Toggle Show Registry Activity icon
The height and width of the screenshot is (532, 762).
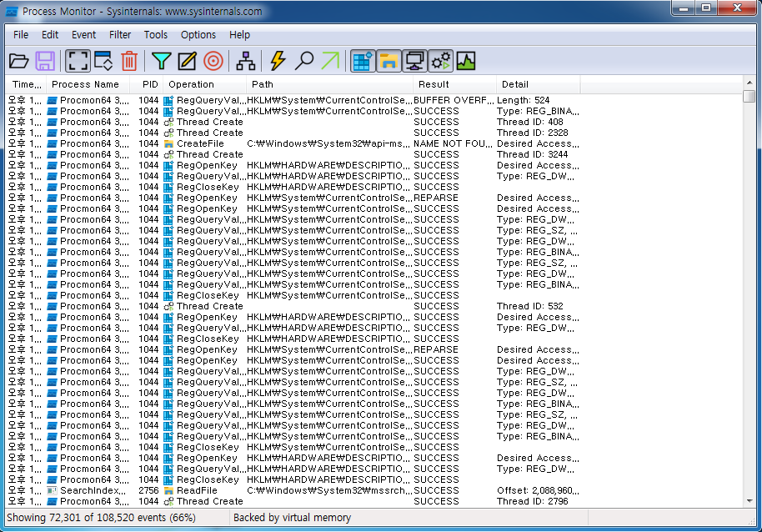[363, 61]
